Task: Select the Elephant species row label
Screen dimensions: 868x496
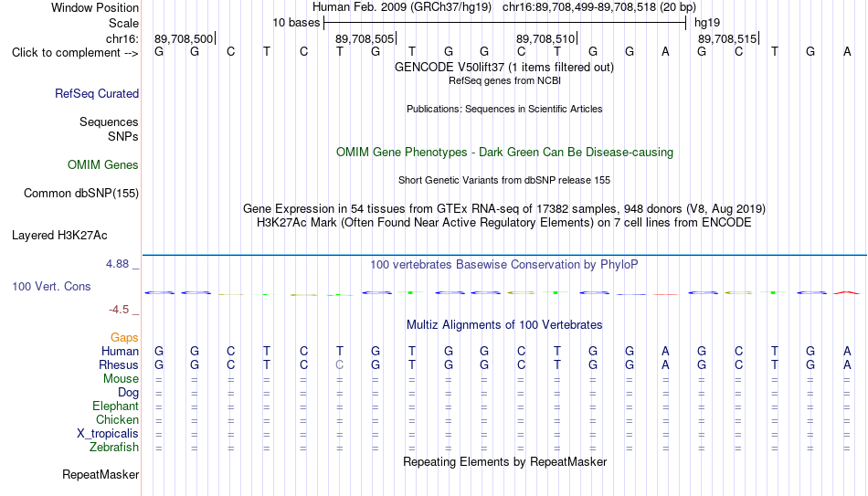Action: 115,406
